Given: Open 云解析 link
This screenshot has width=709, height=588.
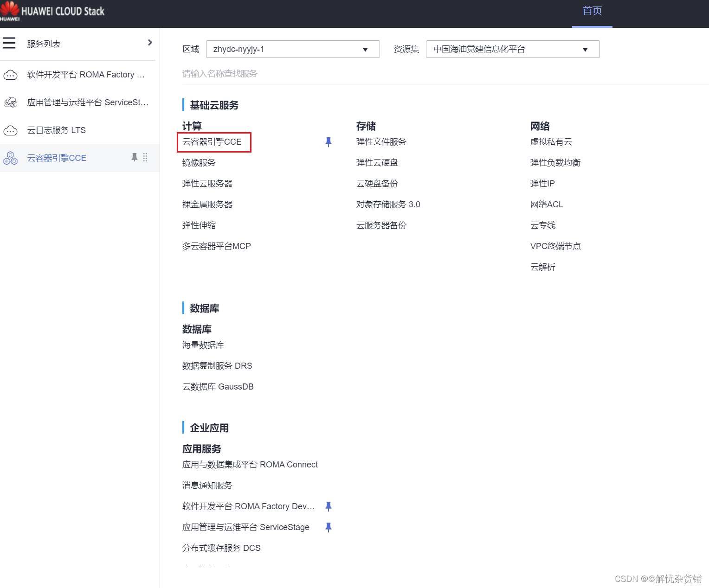Looking at the screenshot, I should tap(543, 267).
